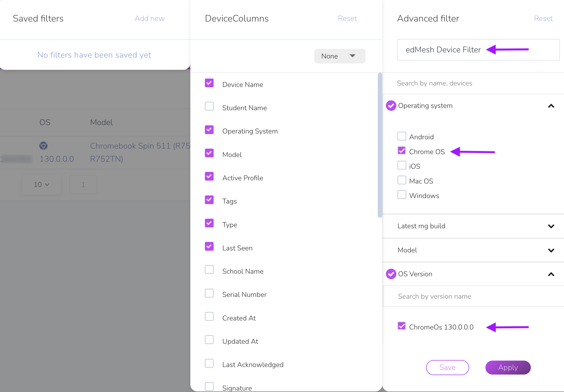This screenshot has width=564, height=392.
Task: Reset the DeviceColumns selection
Action: [x=347, y=19]
